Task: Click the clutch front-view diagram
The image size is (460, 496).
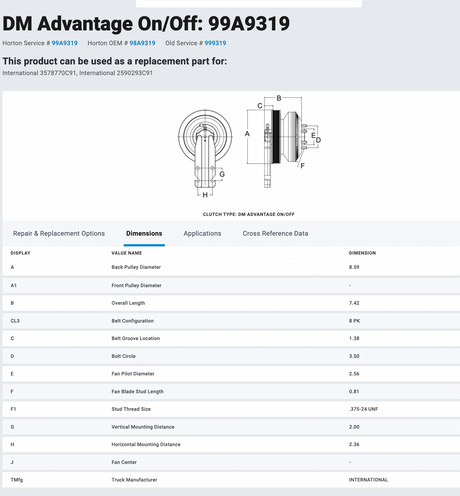Action: (205, 153)
